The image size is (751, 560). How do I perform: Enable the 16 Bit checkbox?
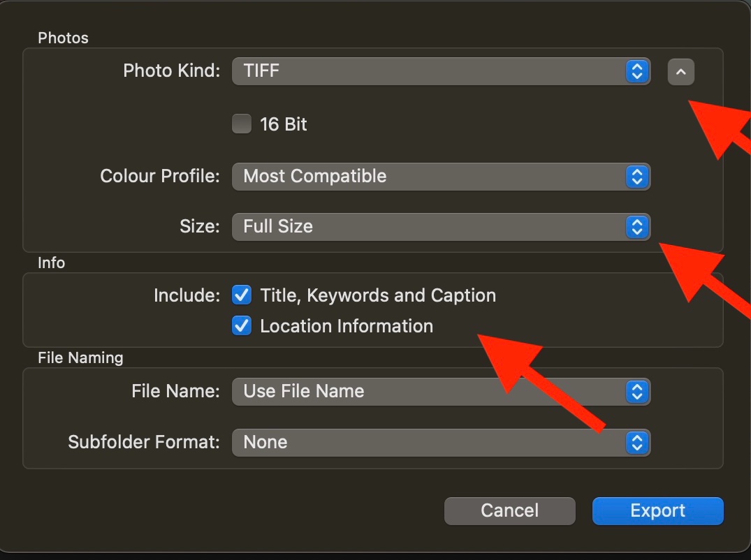click(242, 124)
